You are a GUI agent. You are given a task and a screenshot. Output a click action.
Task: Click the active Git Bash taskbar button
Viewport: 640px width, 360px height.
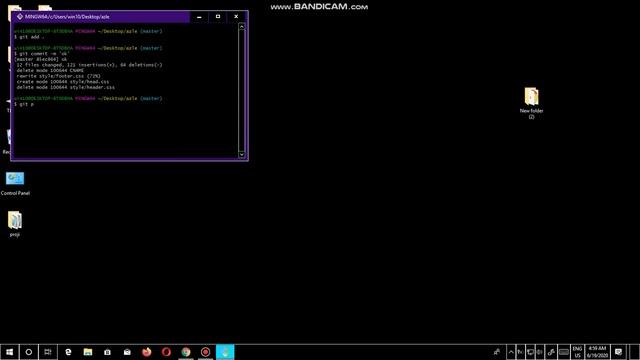[225, 352]
